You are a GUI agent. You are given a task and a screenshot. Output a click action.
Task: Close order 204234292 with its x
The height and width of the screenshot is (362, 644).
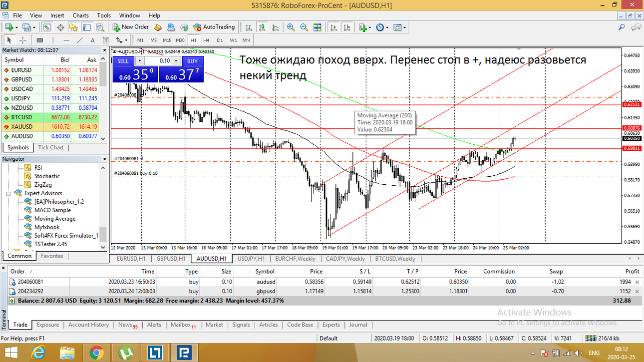click(x=637, y=291)
